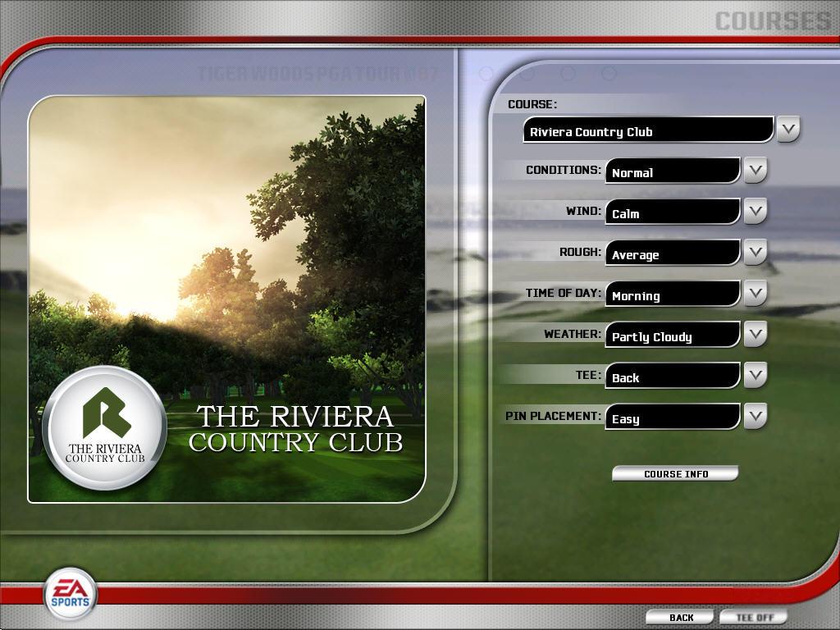Expand the Pin Placement dropdown arrow

coord(756,416)
